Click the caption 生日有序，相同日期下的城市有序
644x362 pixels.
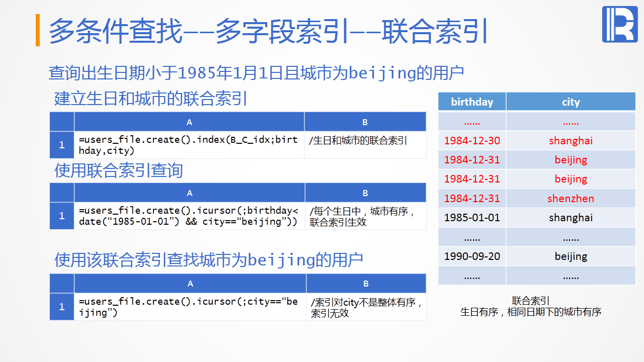point(530,312)
